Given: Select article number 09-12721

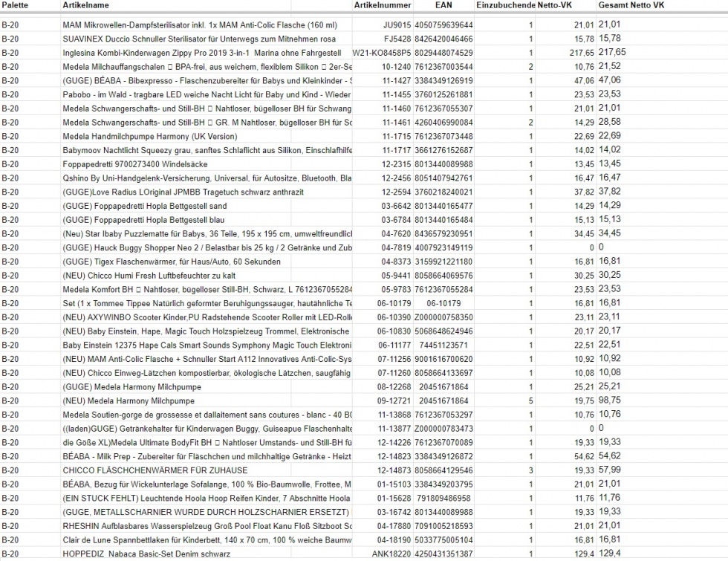Looking at the screenshot, I should pos(394,401).
